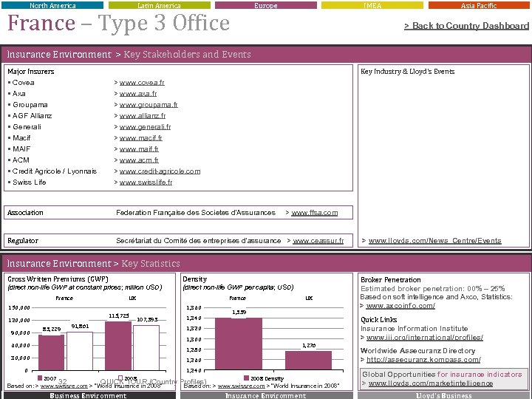Switch to the Latin America tab
The image size is (532, 399).
pyautogui.click(x=159, y=5)
